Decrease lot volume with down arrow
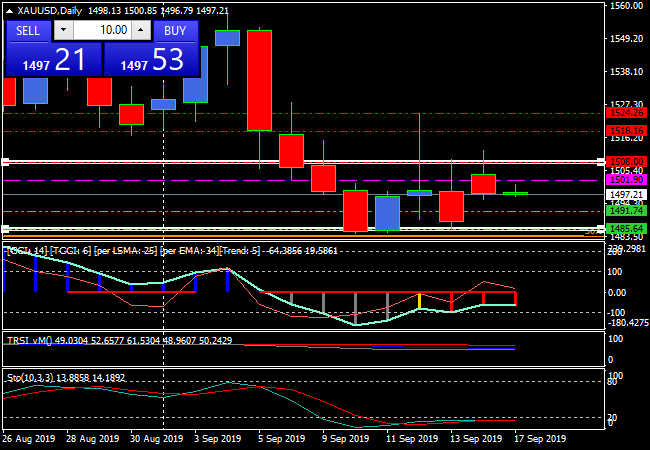Image resolution: width=650 pixels, height=450 pixels. click(59, 31)
